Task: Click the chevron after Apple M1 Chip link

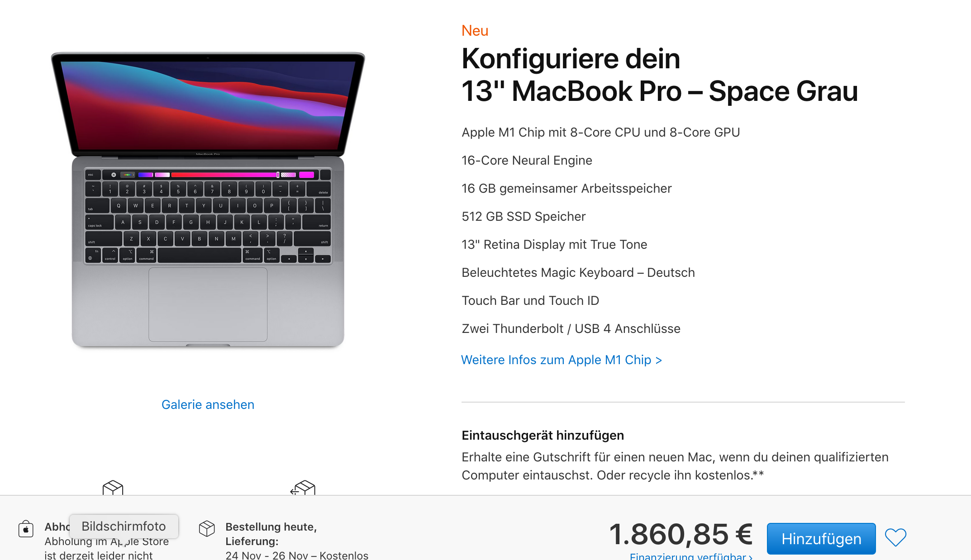Action: 659,360
